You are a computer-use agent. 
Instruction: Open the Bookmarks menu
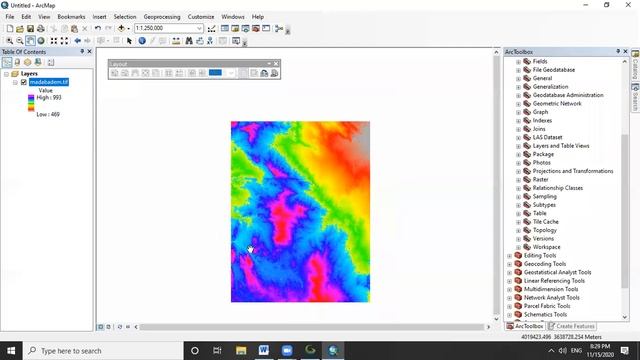(71, 17)
